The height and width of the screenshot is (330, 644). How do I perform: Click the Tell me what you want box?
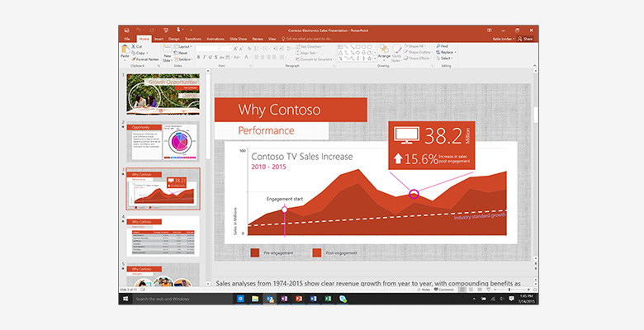[307, 39]
